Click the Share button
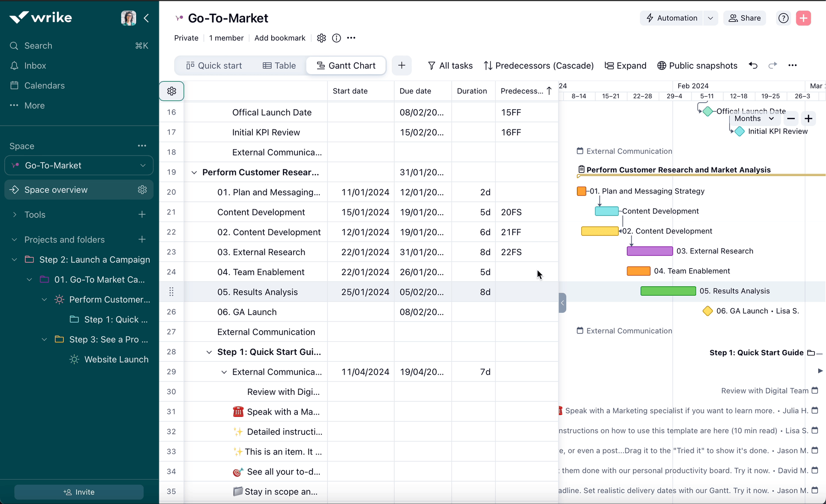This screenshot has width=826, height=504. coord(744,18)
